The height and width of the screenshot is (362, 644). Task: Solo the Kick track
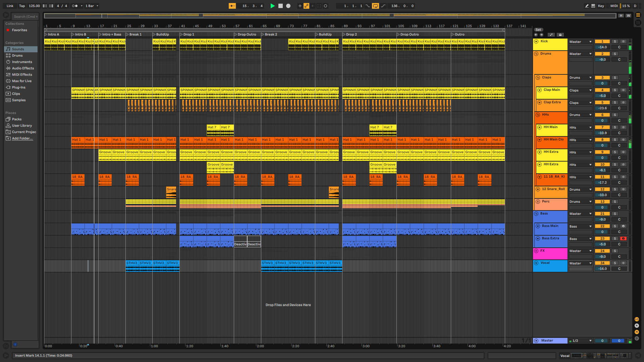click(615, 42)
